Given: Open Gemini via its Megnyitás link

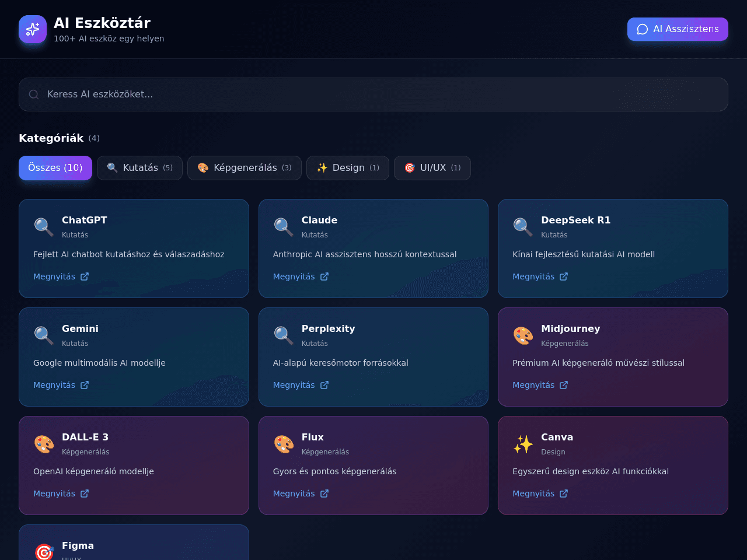Looking at the screenshot, I should click(x=61, y=385).
